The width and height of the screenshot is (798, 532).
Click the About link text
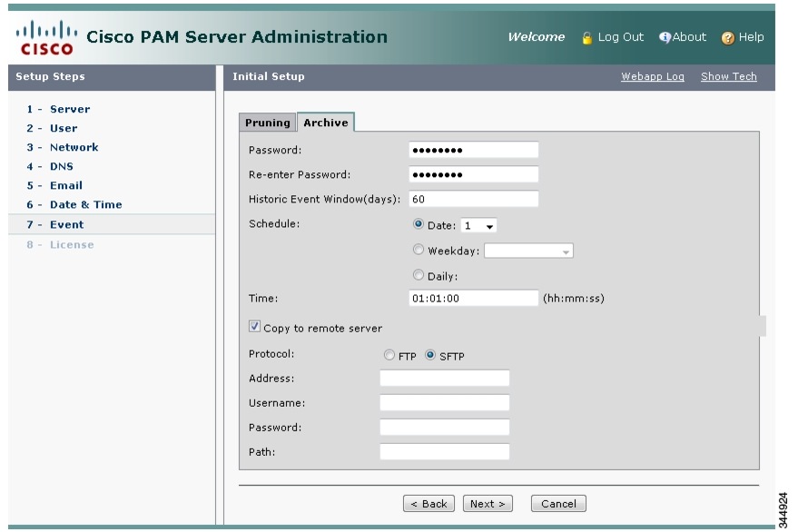[689, 37]
